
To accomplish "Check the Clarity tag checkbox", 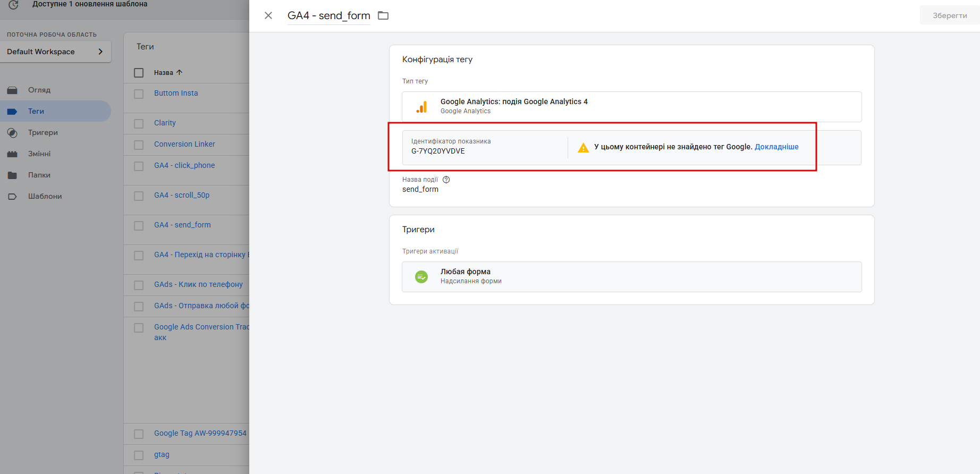I will click(x=139, y=123).
